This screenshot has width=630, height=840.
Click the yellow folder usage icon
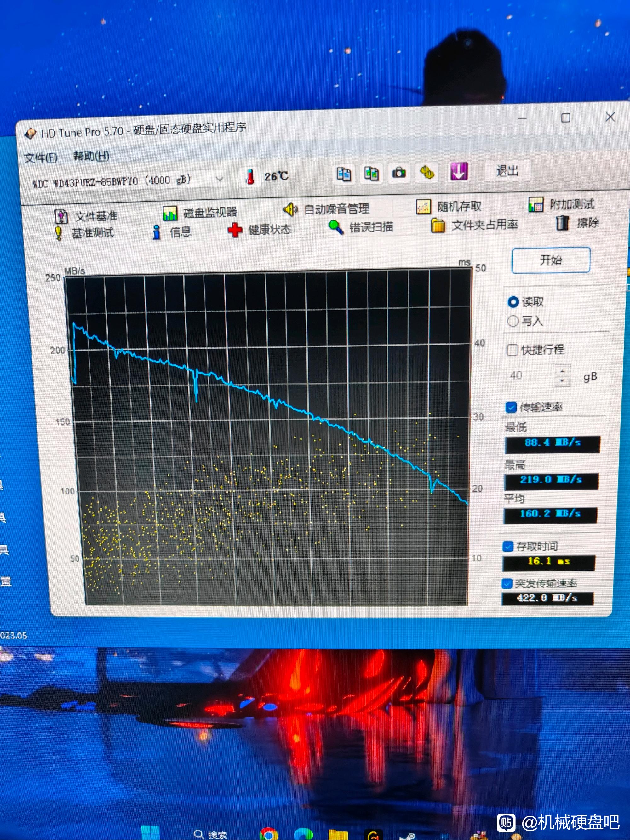438,225
